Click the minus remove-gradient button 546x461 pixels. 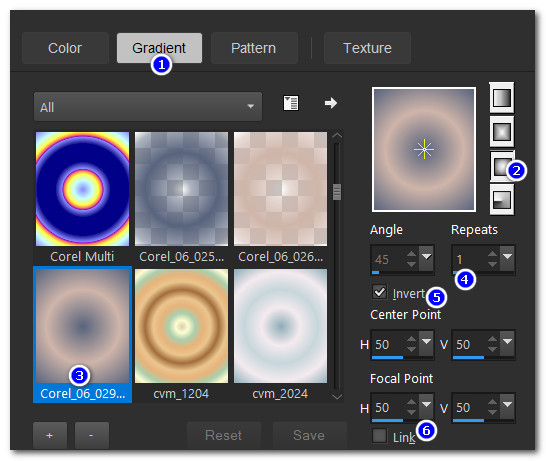[x=92, y=435]
